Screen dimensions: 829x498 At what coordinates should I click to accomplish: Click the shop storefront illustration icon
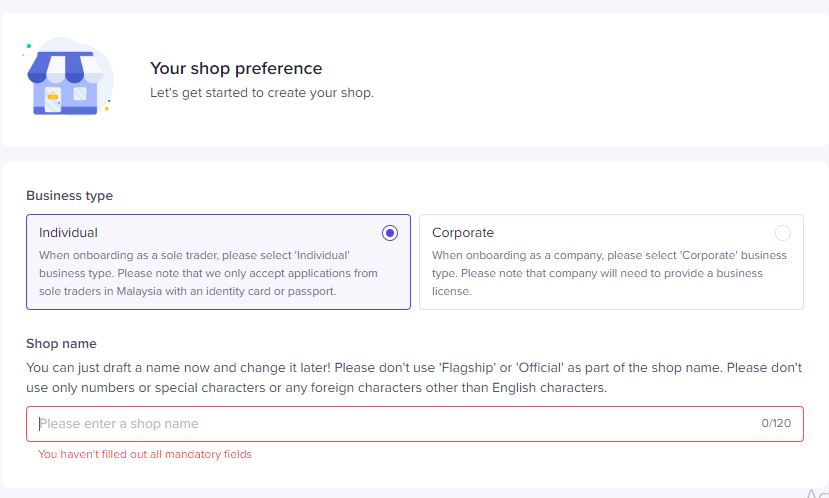(67, 77)
